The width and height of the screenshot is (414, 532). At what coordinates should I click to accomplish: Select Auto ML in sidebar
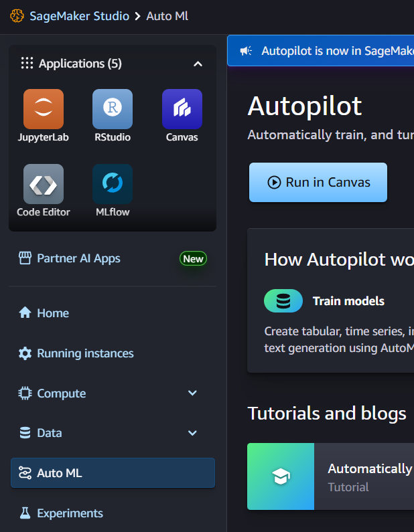(x=113, y=472)
